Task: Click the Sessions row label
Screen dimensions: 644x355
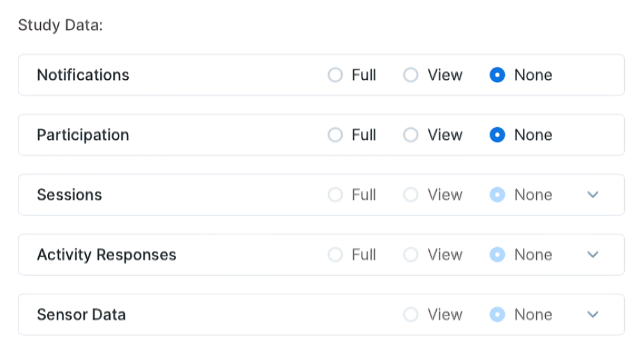Action: [x=70, y=195]
